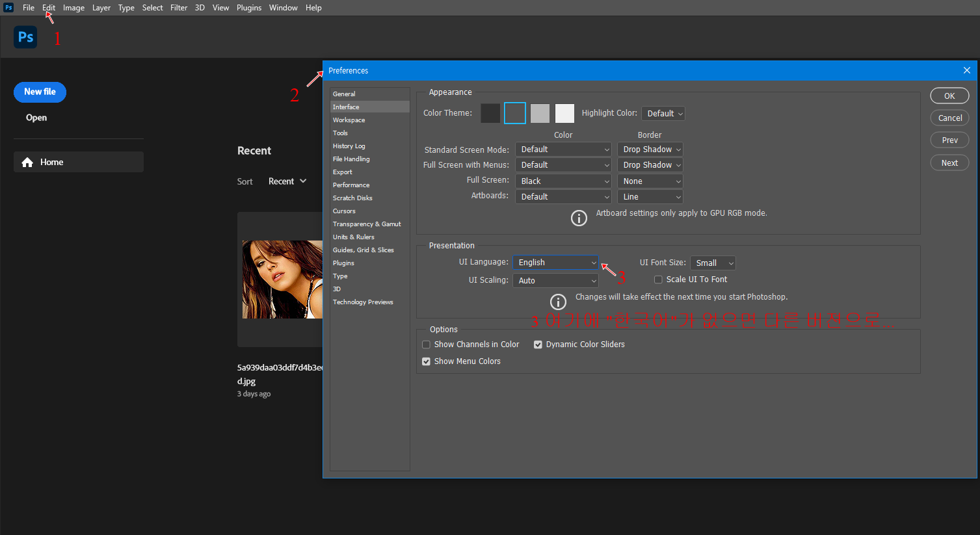
Task: Select Technology Previews preferences category
Action: pyautogui.click(x=369, y=302)
